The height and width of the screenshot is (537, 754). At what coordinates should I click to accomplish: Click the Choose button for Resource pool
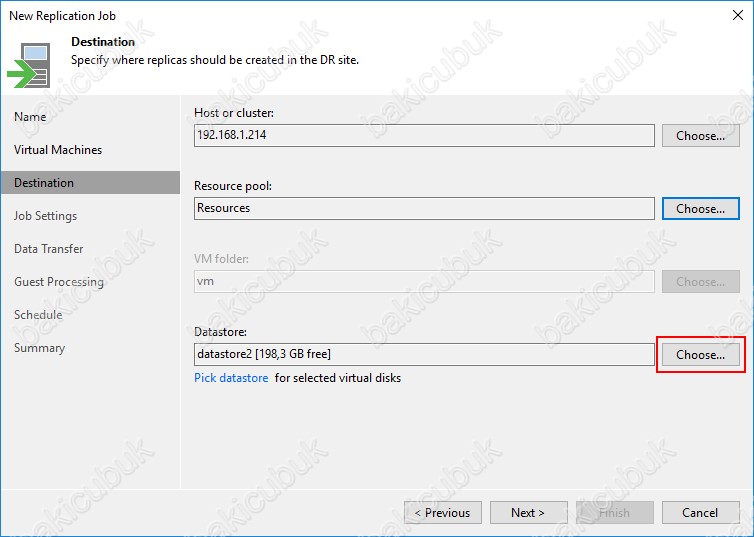pos(701,209)
